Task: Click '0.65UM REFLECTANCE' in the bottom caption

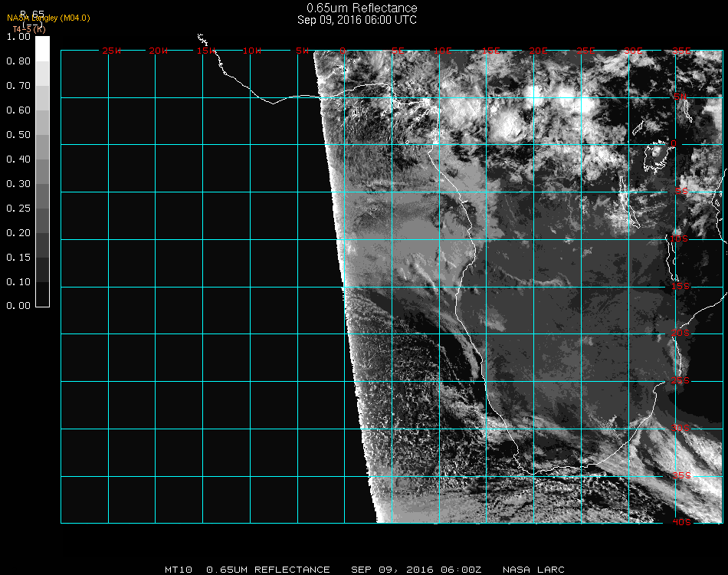Action: (x=268, y=570)
